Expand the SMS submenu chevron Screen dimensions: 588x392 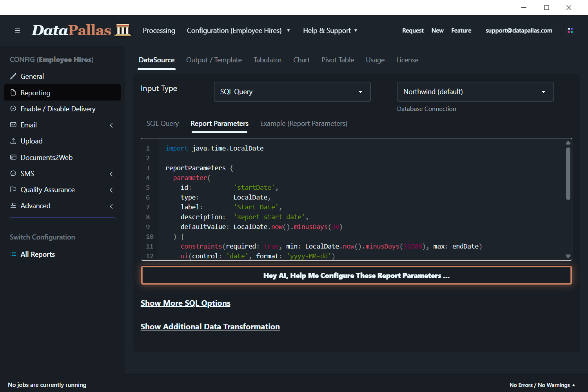[x=111, y=174]
